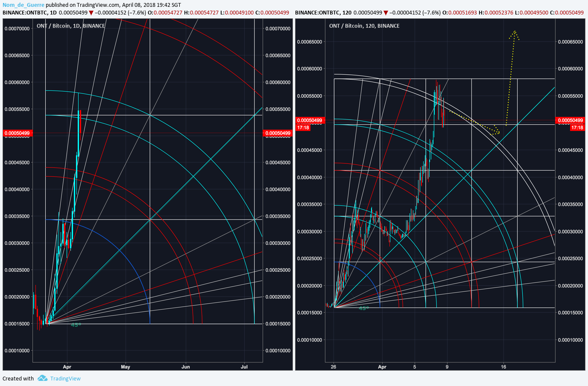Click 0.00065000 on right chart's right price axis
Screen dimensions: 588x386
[570, 42]
